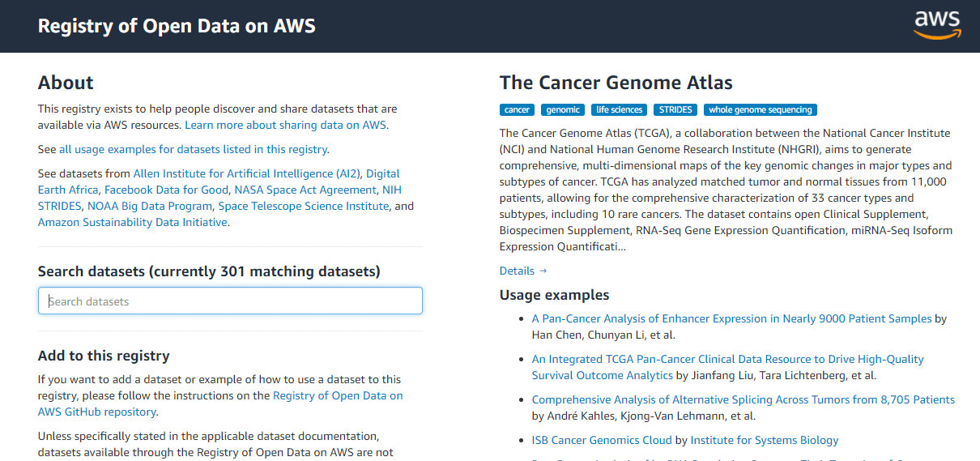Open NOAA Big Data Program link
This screenshot has height=461, width=980.
pyautogui.click(x=149, y=206)
